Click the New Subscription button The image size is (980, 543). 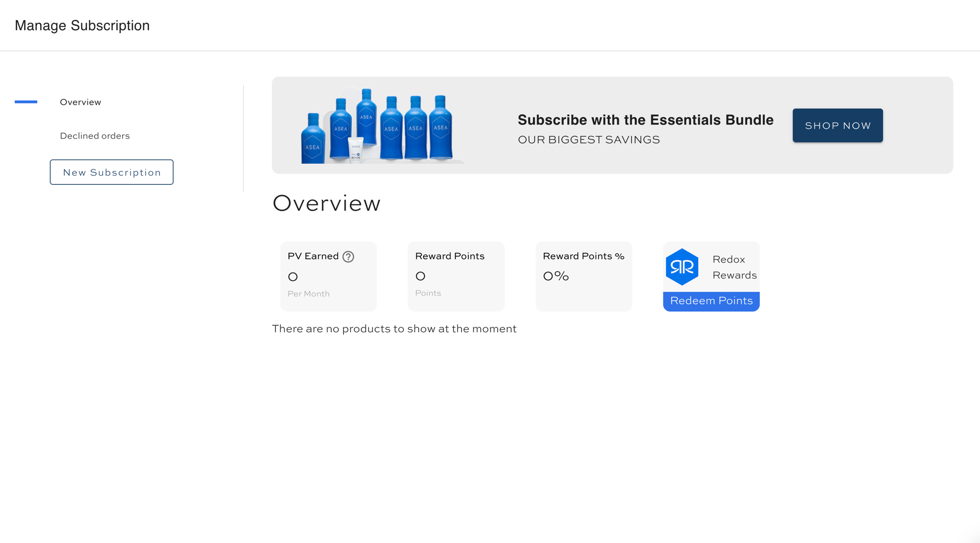112,172
